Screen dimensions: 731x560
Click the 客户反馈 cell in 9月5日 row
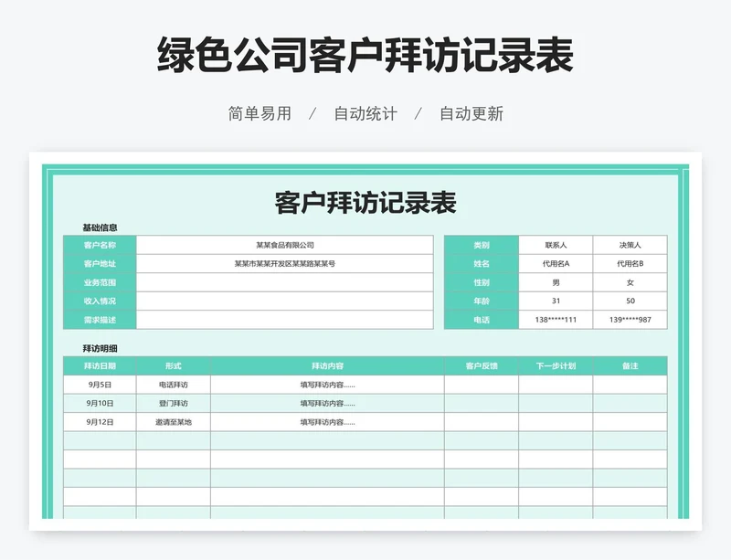(482, 385)
